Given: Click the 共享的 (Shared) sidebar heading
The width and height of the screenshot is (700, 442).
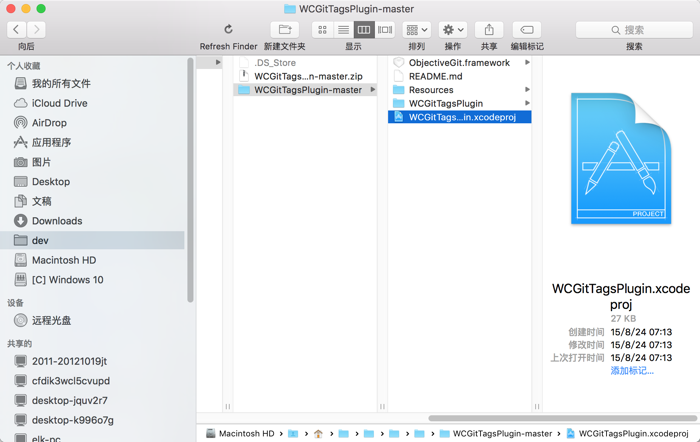Looking at the screenshot, I should click(20, 344).
